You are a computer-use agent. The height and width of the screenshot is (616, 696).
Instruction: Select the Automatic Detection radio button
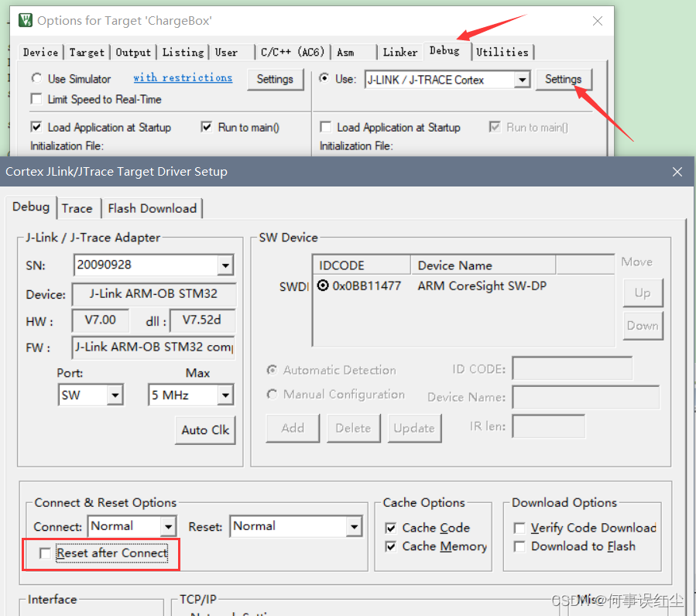tap(272, 370)
